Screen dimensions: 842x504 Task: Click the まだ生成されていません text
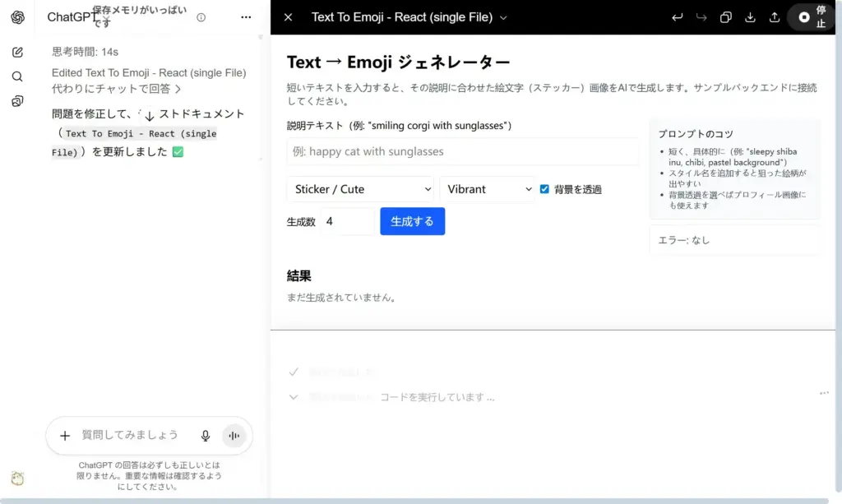click(x=341, y=298)
